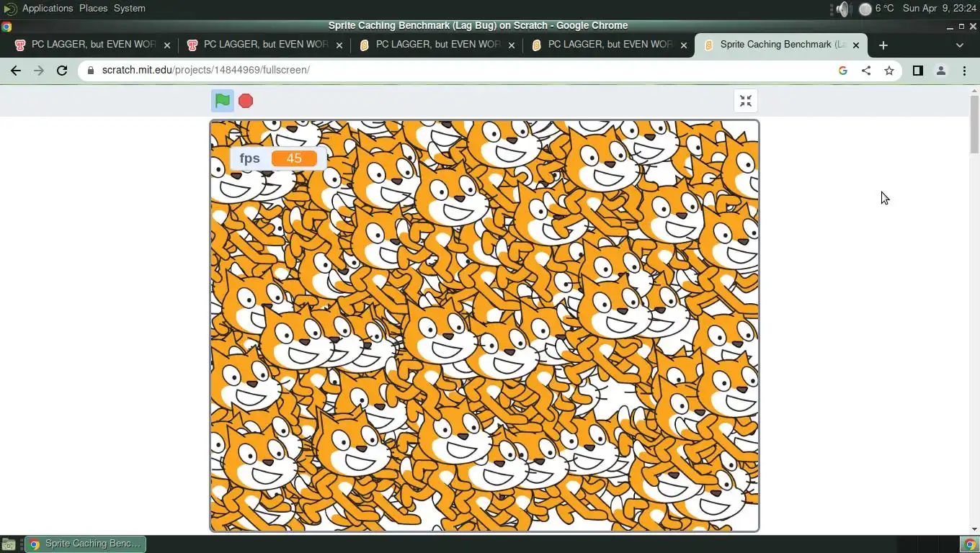Click scrollbar down arrow
Screen dimensions: 980x553
(x=974, y=529)
